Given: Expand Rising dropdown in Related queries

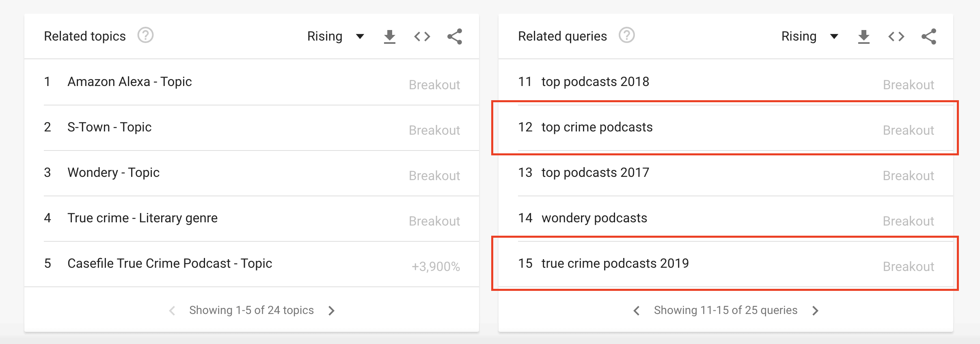Looking at the screenshot, I should (x=809, y=37).
